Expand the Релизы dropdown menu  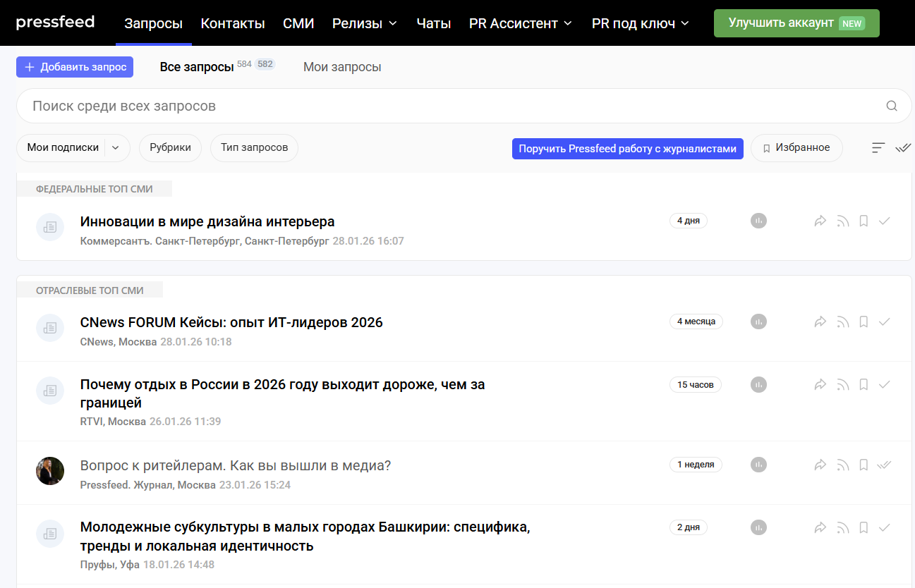365,23
